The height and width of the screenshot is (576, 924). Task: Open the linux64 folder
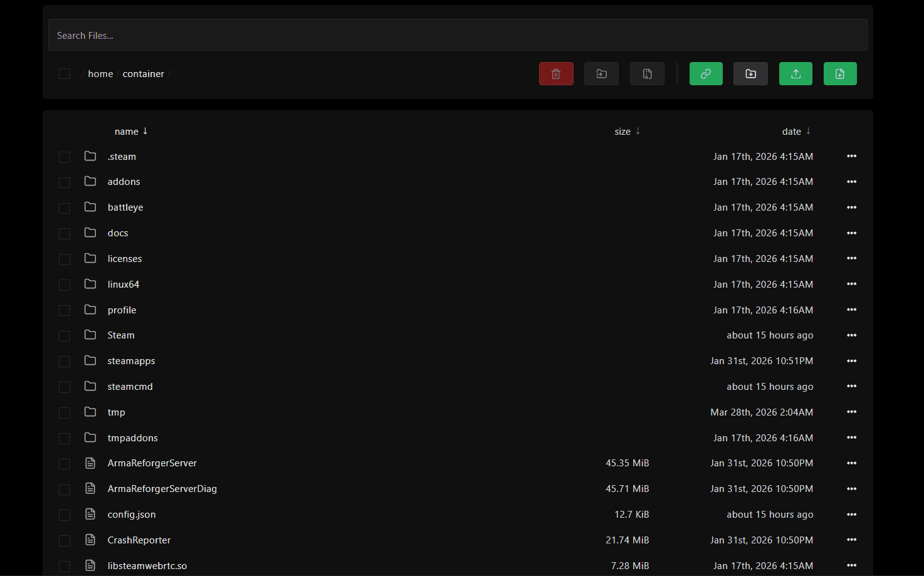(x=123, y=284)
